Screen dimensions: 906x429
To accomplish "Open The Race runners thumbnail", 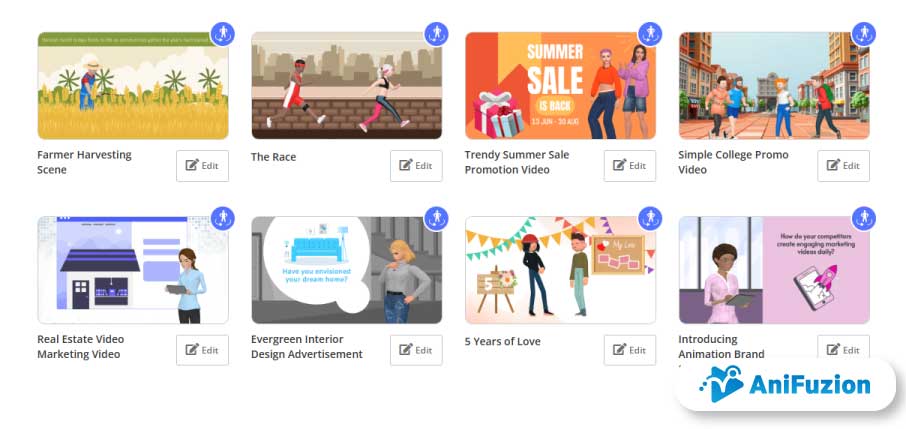I will click(x=347, y=86).
